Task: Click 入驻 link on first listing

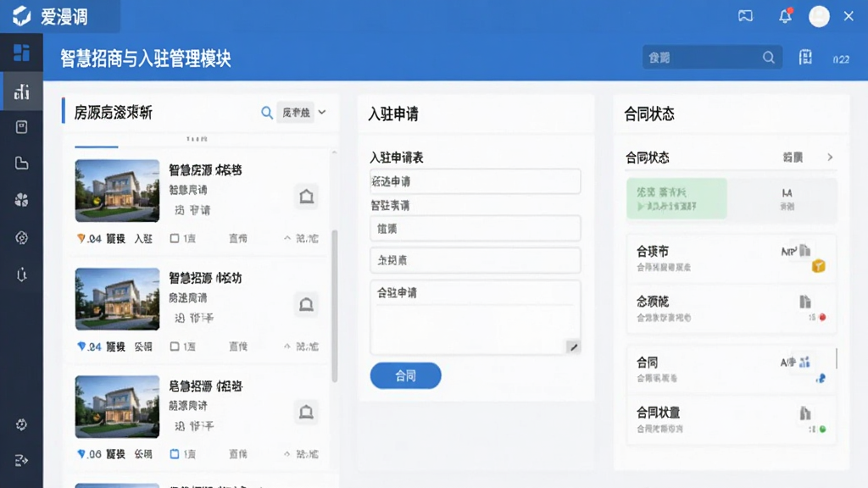Action: tap(143, 238)
